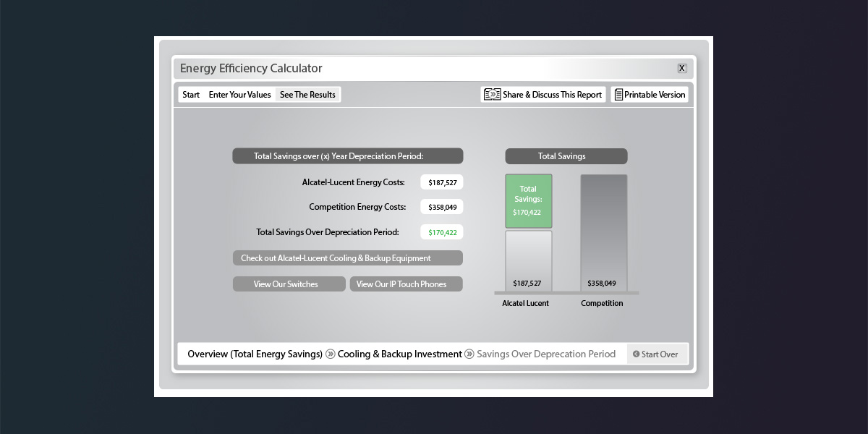Click the Printable Version document icon
This screenshot has height=434, width=868.
click(618, 95)
